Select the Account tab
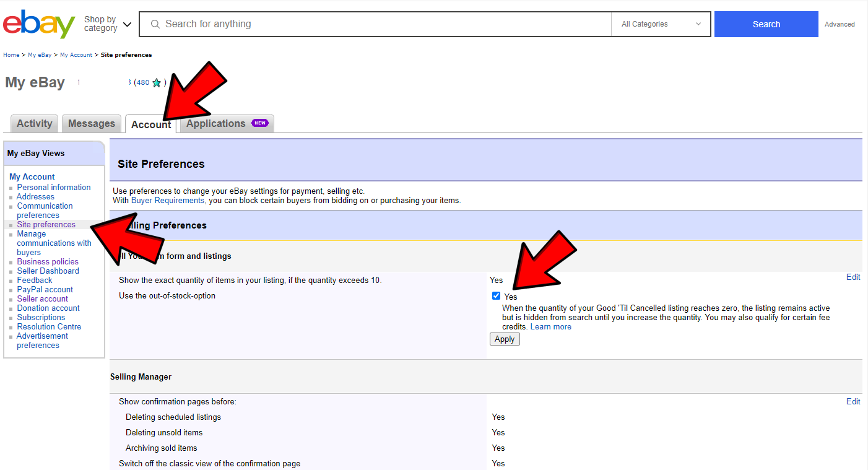 tap(151, 124)
